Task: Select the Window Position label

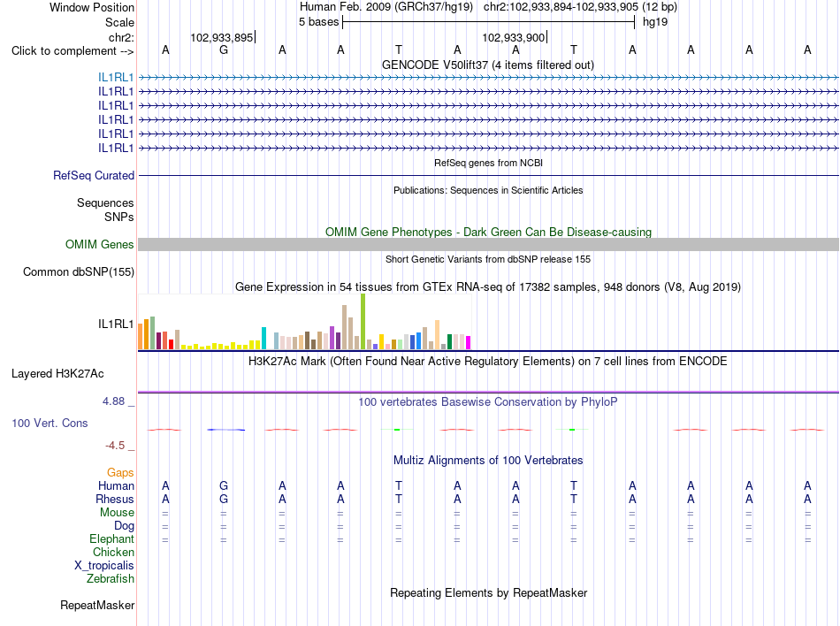Action: (92, 7)
